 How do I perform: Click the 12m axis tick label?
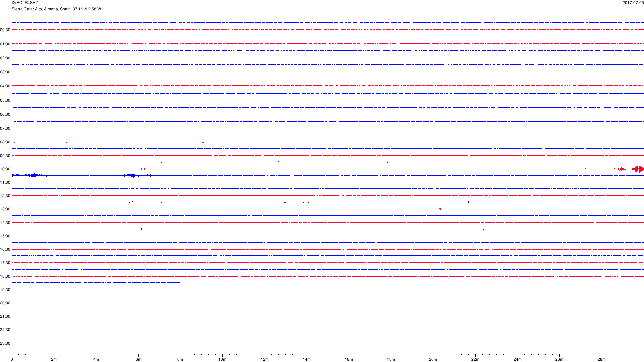coord(265,359)
